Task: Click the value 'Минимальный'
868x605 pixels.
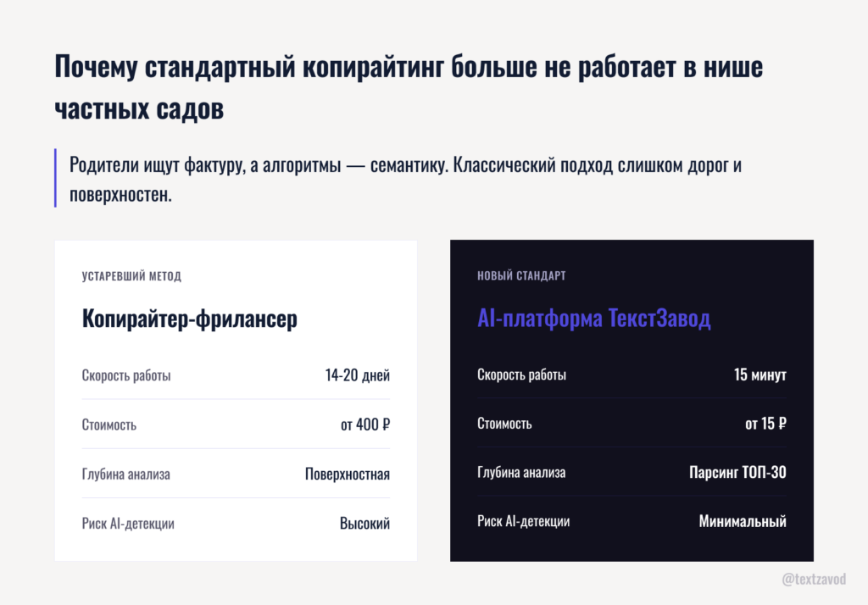Action: coord(743,521)
